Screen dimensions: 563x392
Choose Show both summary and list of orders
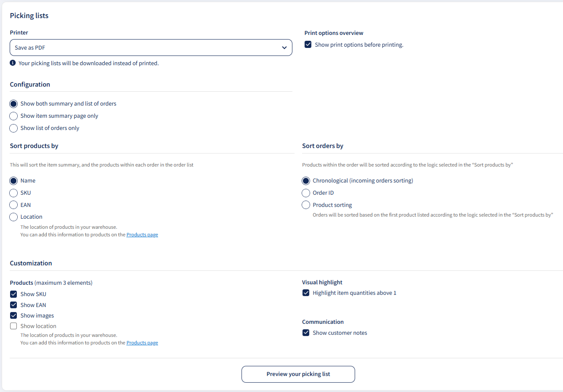[x=13, y=104]
